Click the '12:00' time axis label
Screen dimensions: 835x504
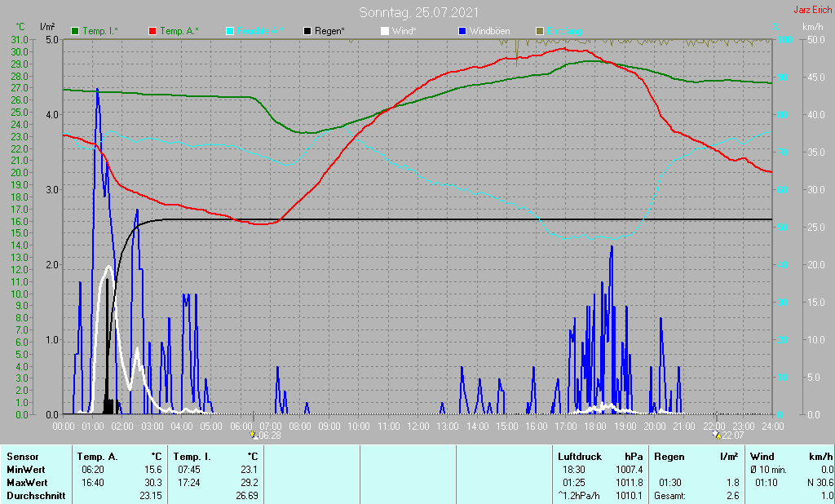[x=418, y=427]
